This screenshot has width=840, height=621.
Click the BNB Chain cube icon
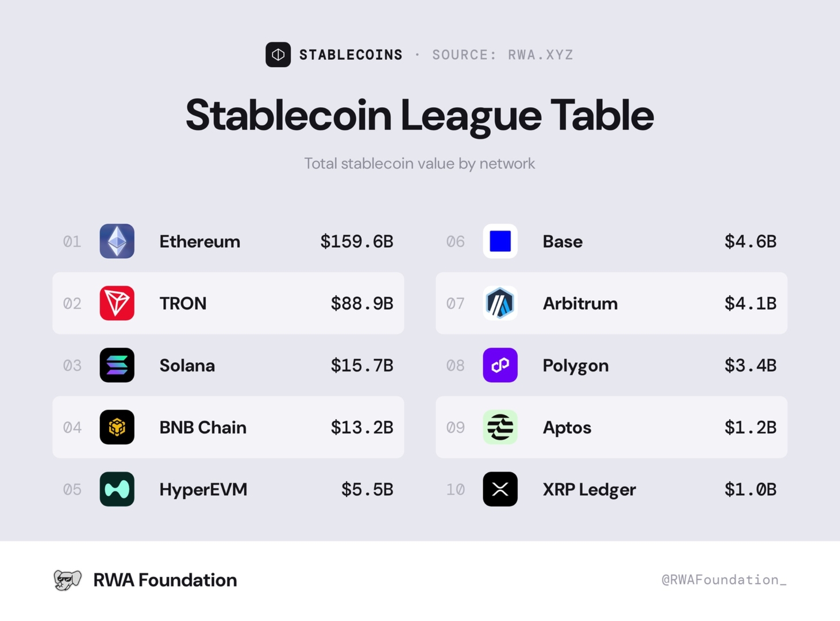(117, 427)
